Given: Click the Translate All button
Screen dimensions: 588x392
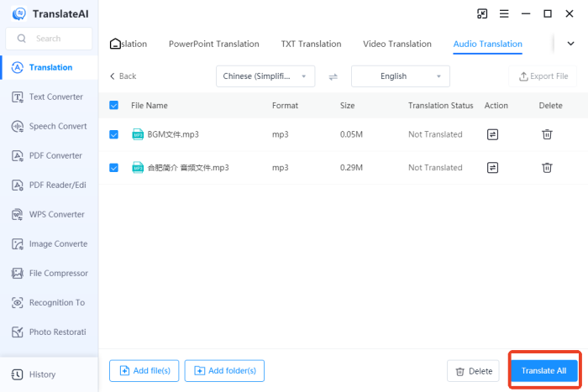Looking at the screenshot, I should pos(544,371).
